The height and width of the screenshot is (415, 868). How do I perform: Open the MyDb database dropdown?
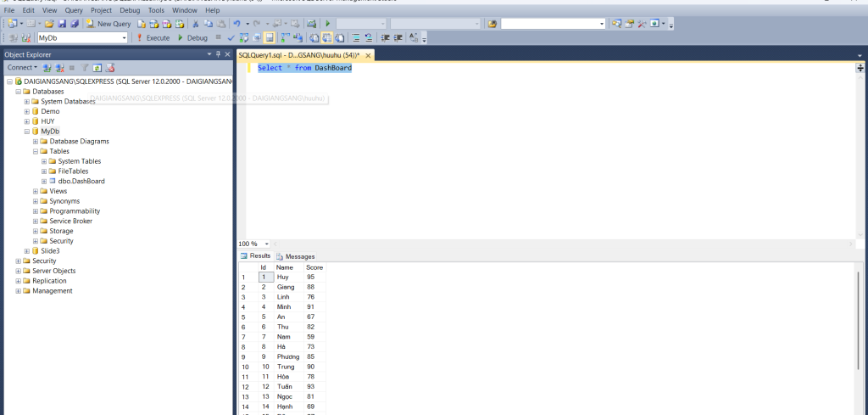click(124, 38)
